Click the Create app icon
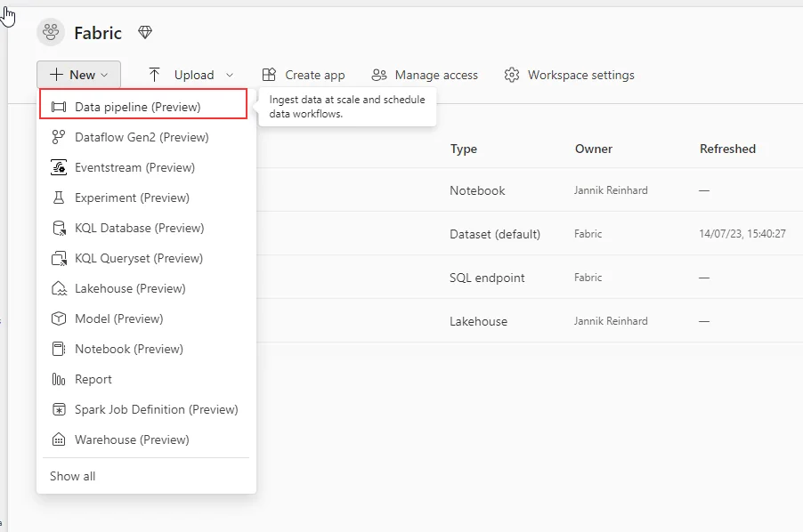 coord(269,75)
